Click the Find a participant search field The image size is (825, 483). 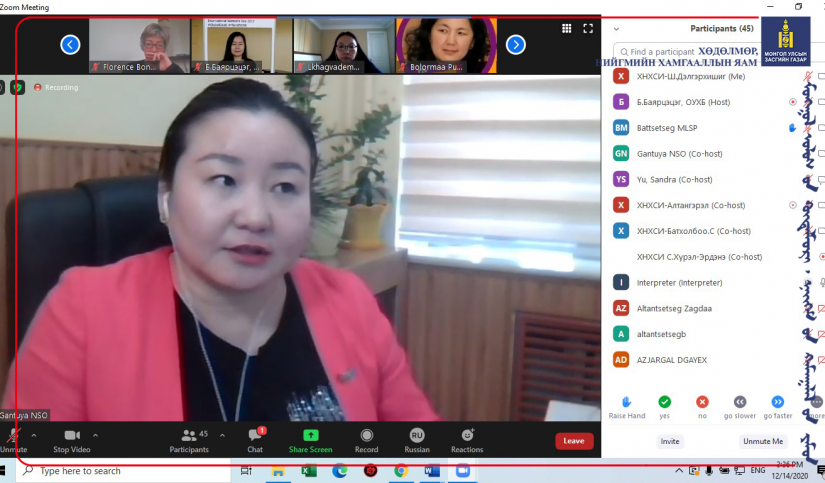click(687, 52)
